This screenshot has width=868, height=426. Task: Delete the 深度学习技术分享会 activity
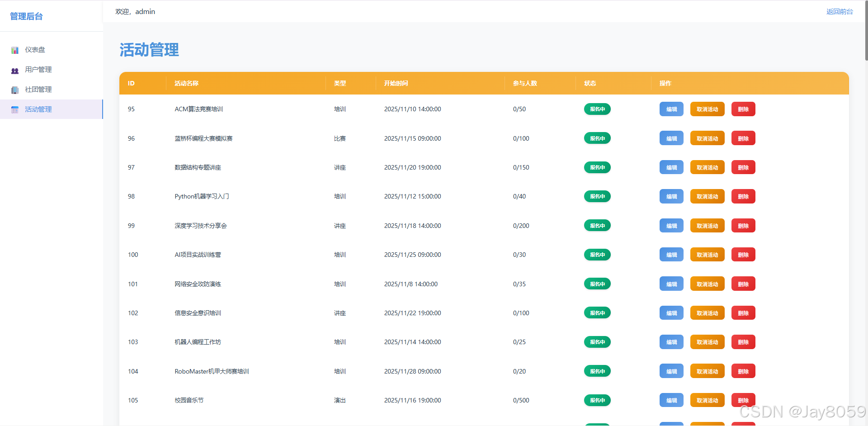(743, 226)
